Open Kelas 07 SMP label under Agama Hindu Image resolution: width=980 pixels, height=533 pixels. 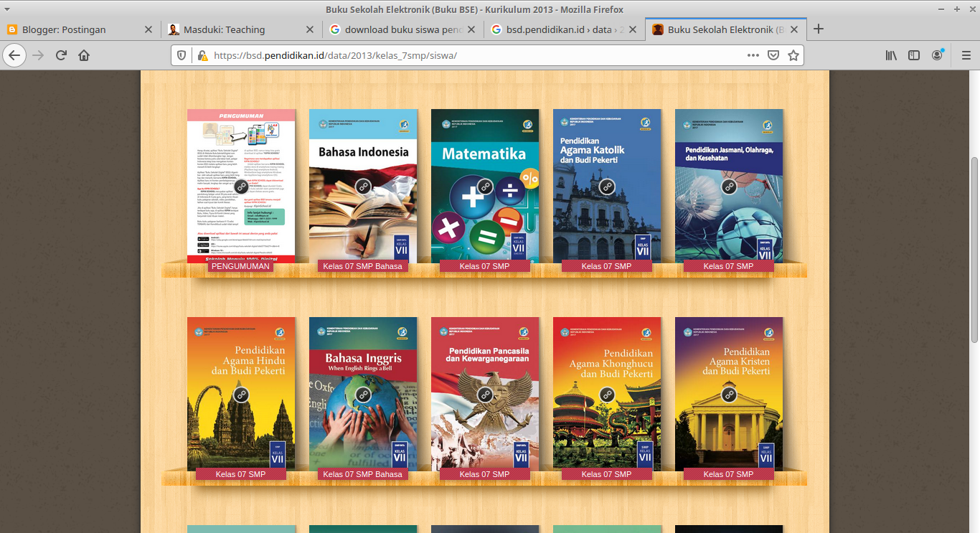241,474
